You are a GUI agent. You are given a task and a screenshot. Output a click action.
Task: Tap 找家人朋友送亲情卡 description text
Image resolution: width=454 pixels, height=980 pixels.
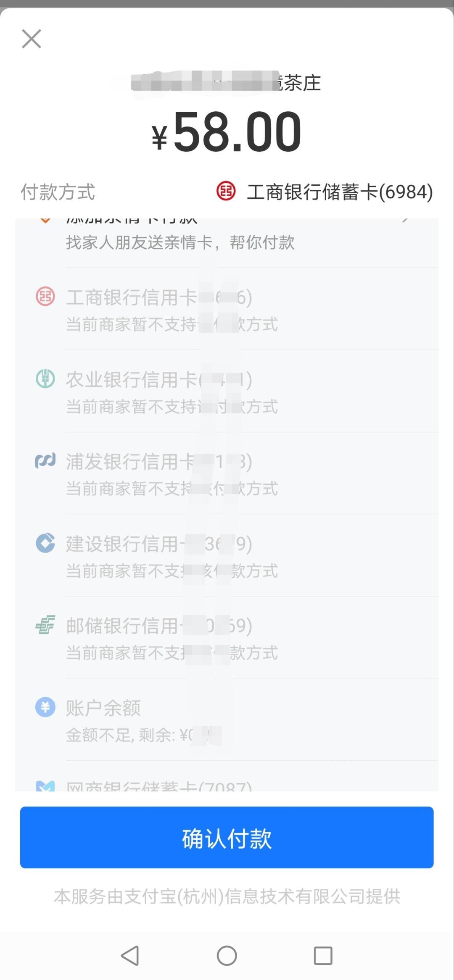tap(180, 242)
